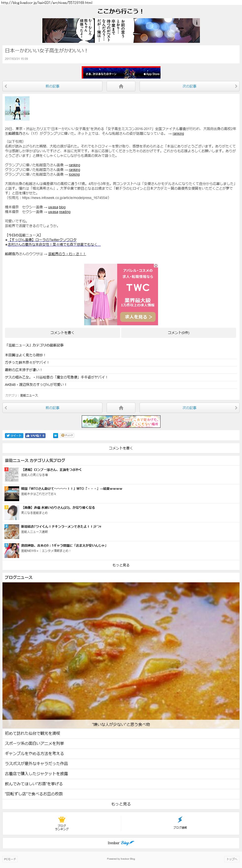
Task: Open the コメント(0件) tab
Action: point(179,333)
